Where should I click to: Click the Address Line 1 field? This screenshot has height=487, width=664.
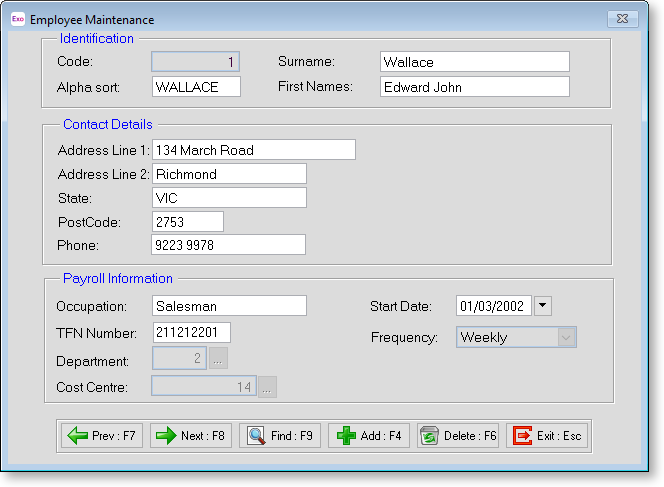click(253, 150)
